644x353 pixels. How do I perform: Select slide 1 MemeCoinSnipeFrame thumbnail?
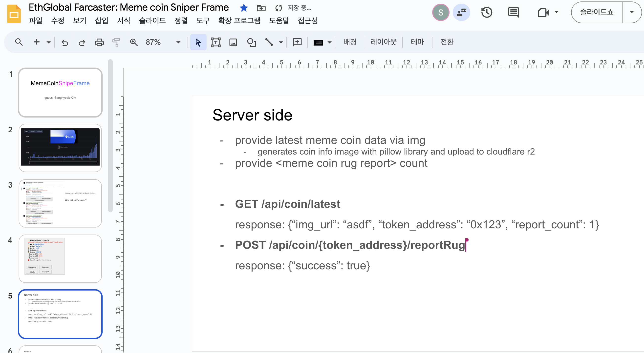pos(60,93)
